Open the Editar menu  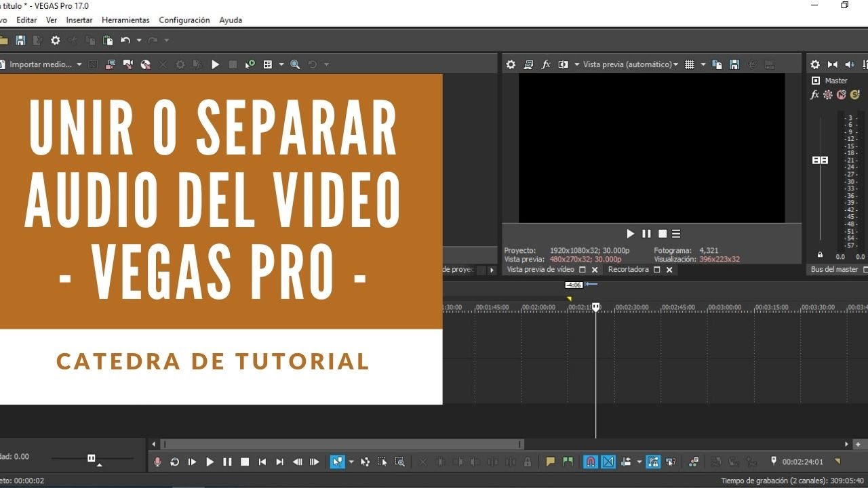26,20
